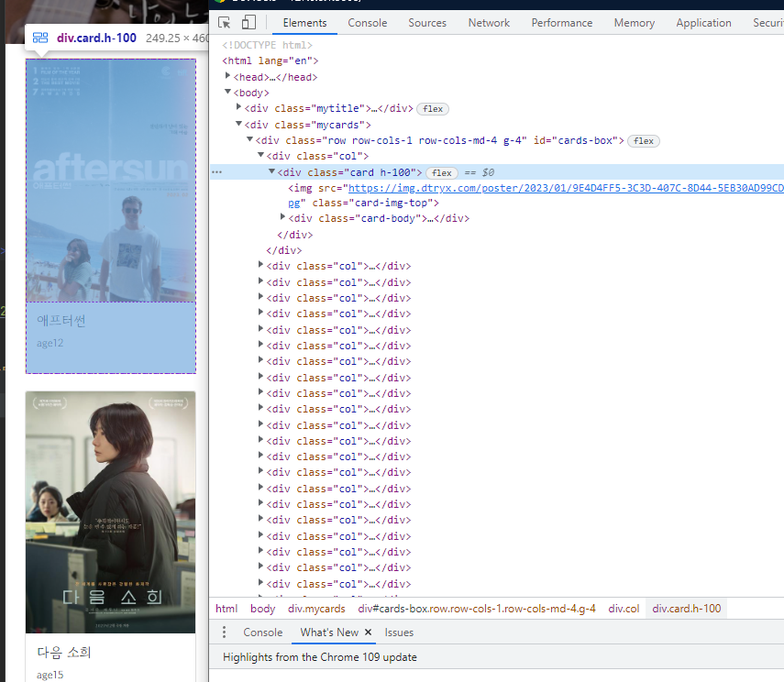The image size is (784, 682).
Task: Select the html lang="en" line
Action: pyautogui.click(x=270, y=60)
